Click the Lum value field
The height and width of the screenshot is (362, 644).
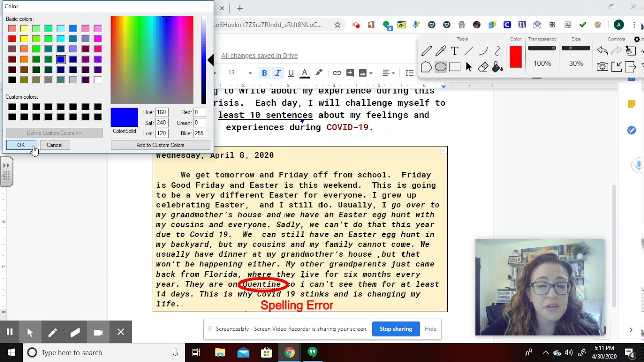pyautogui.click(x=162, y=133)
